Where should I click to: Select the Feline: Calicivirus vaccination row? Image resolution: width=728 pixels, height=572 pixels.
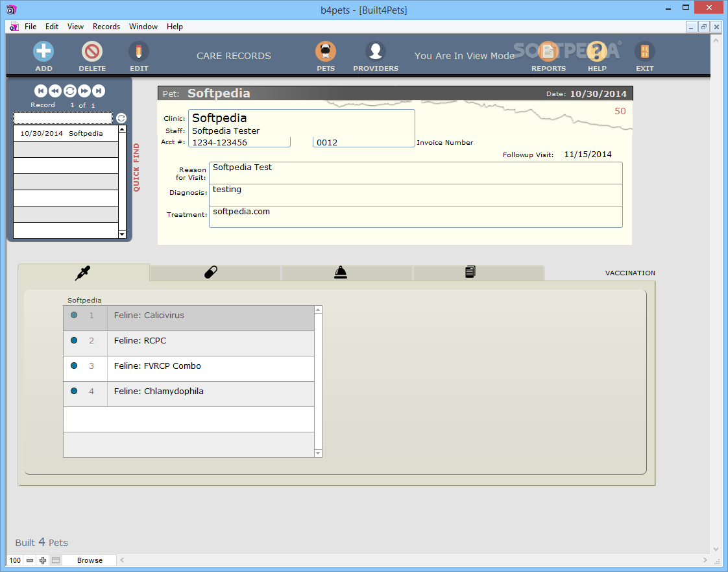[189, 318]
